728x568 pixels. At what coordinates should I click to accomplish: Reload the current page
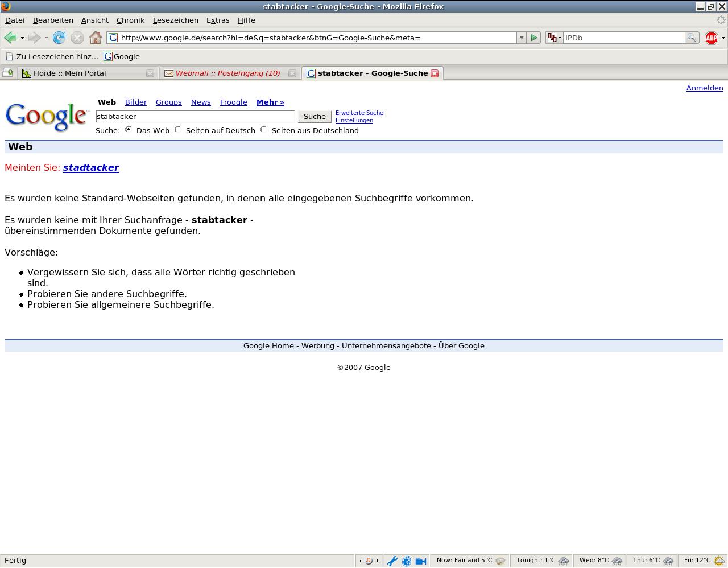[x=59, y=38]
